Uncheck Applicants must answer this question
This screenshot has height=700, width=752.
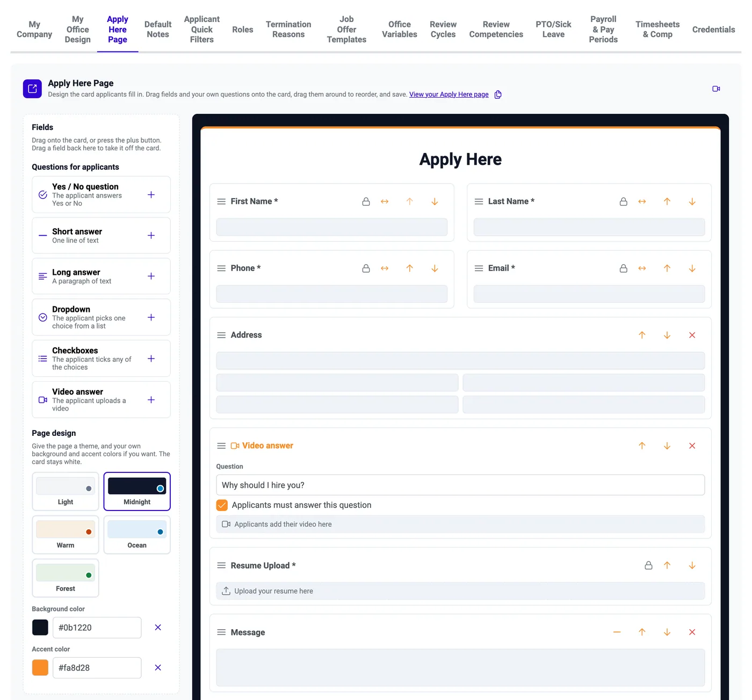click(222, 505)
